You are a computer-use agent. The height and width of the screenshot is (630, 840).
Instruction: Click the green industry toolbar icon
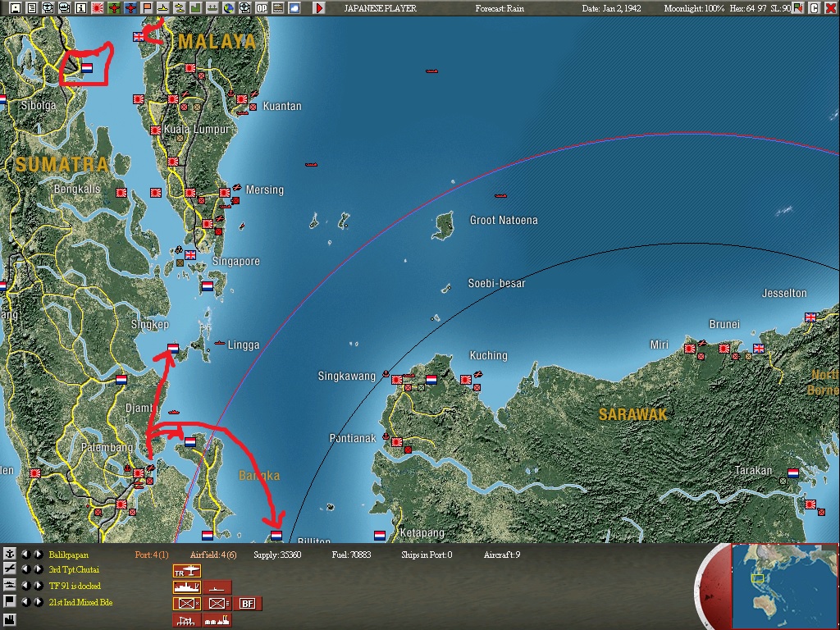(x=195, y=8)
